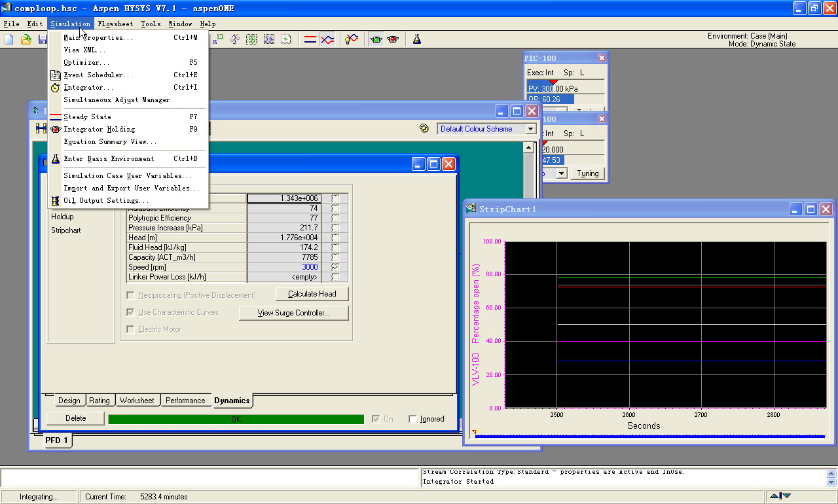Image resolution: width=838 pixels, height=504 pixels.
Task: Toggle the Fluid Head [kJ/kg] checkbox
Action: click(x=335, y=247)
